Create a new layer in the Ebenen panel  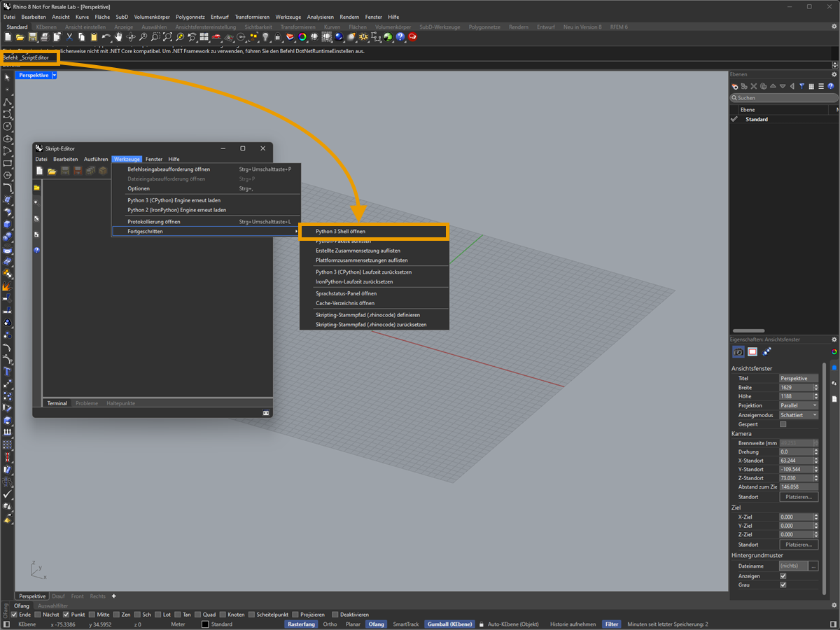click(743, 86)
